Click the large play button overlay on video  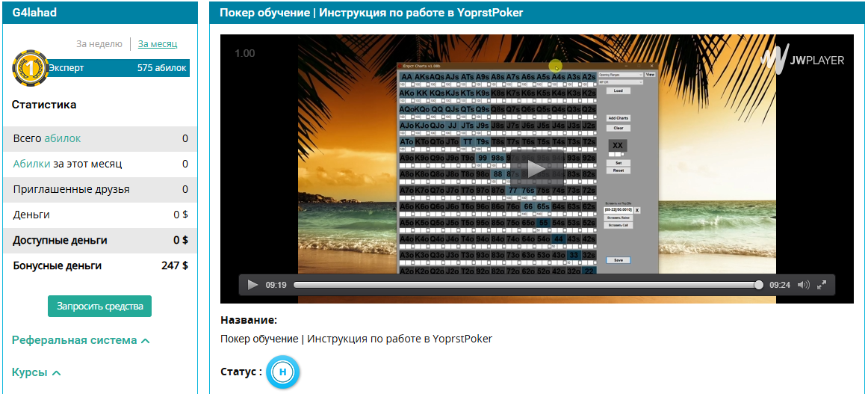[x=536, y=169]
